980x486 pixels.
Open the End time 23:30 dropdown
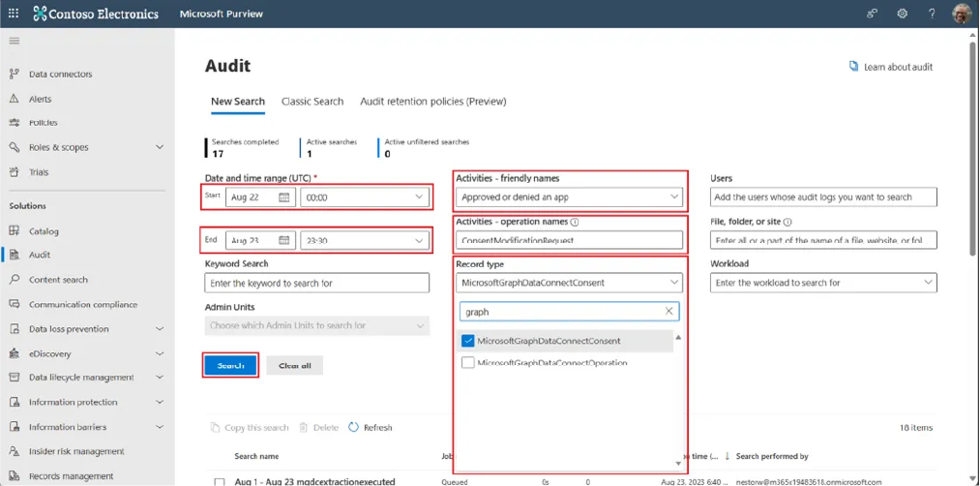coord(365,240)
